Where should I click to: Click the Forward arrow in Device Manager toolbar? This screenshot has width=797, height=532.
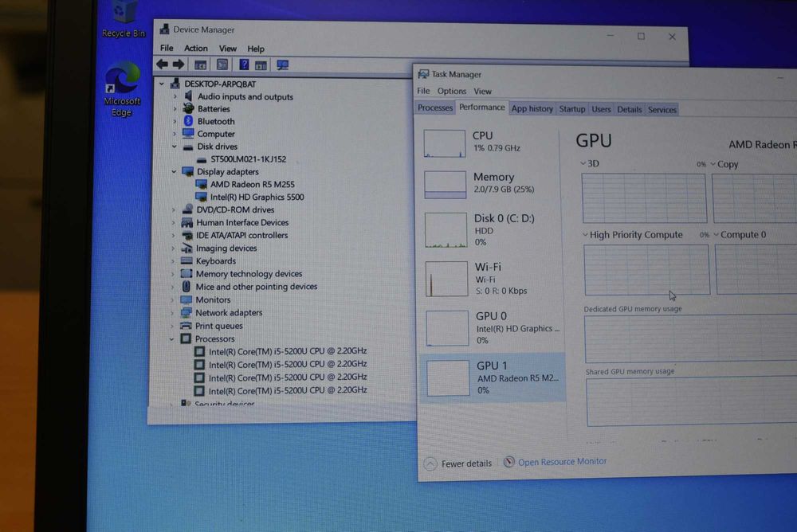[179, 64]
